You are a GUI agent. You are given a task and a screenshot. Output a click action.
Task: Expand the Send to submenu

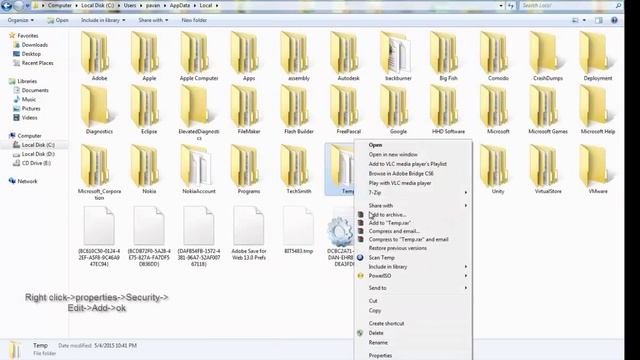click(413, 288)
